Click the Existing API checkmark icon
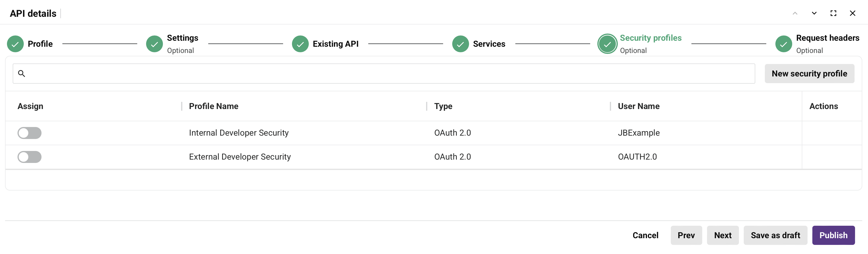This screenshot has width=868, height=254. click(300, 43)
